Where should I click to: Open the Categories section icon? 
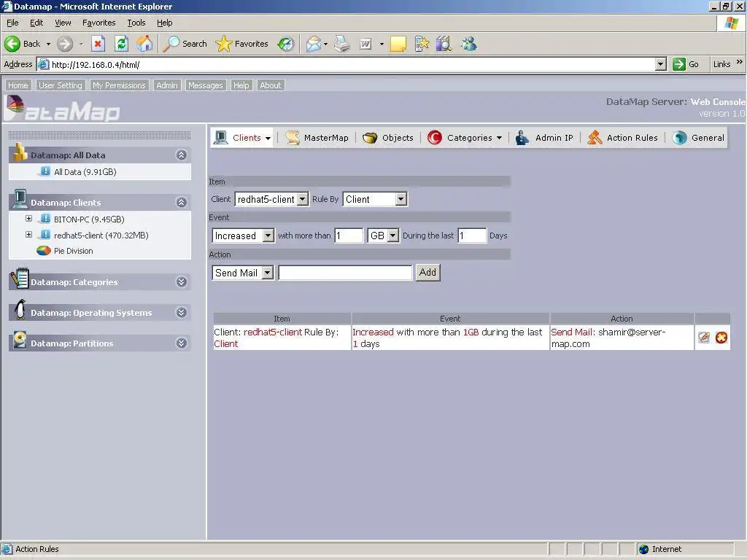[436, 137]
